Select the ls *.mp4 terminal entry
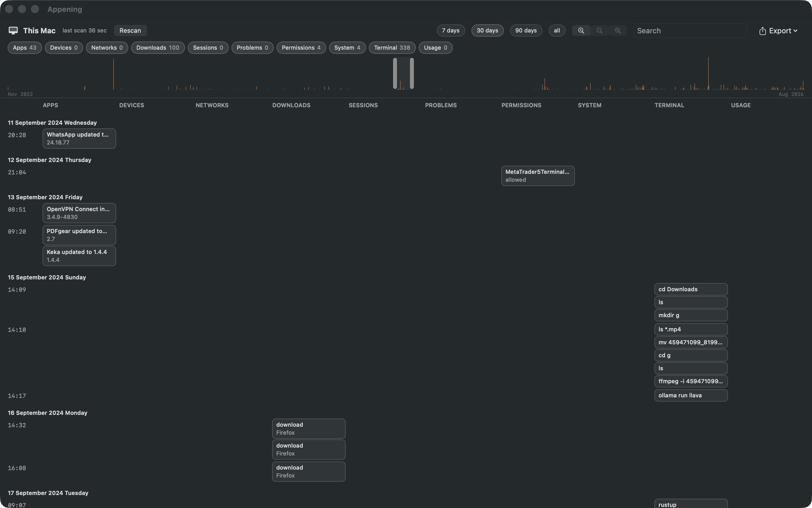 click(x=691, y=329)
